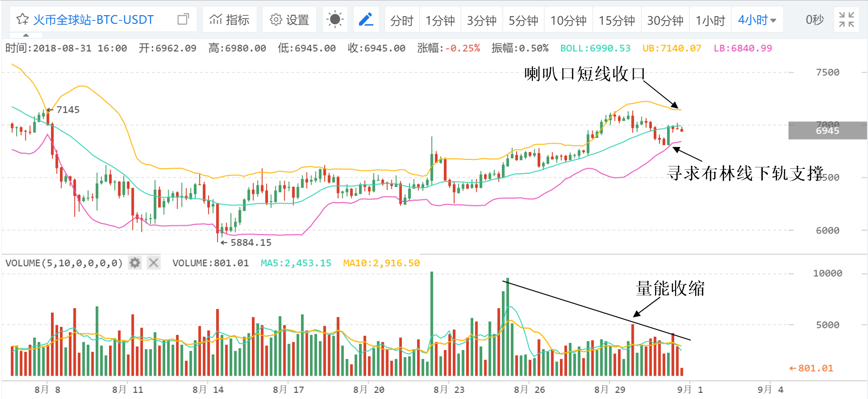
Task: Click the 0秒 refresh countdown
Action: pos(815,19)
